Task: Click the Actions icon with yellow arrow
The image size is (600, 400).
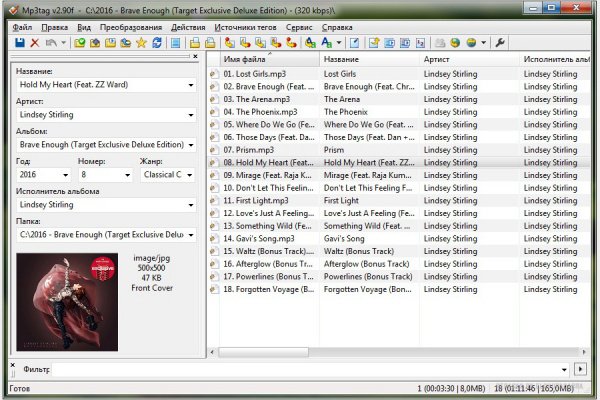Action: tap(310, 42)
